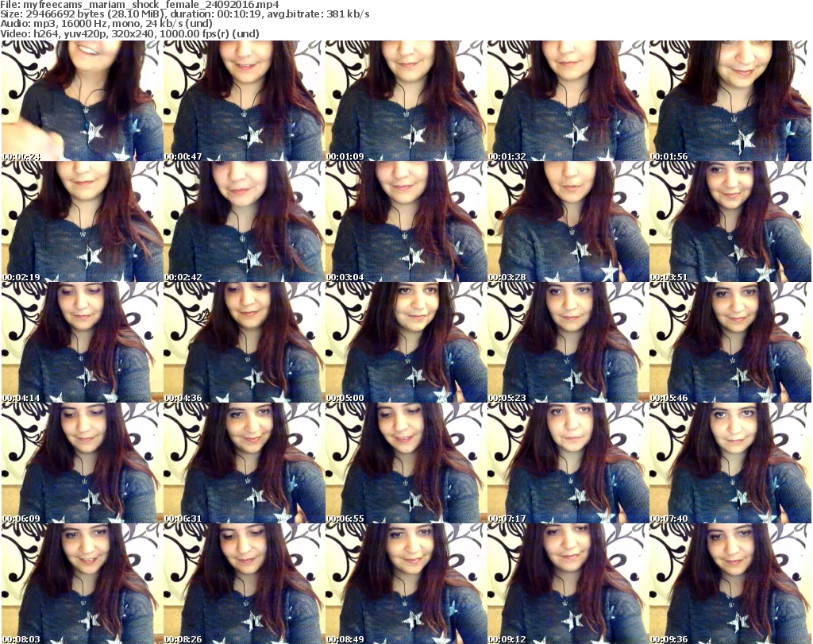Open the thumbnail at 00:03:28
813x644 pixels.
pos(568,222)
